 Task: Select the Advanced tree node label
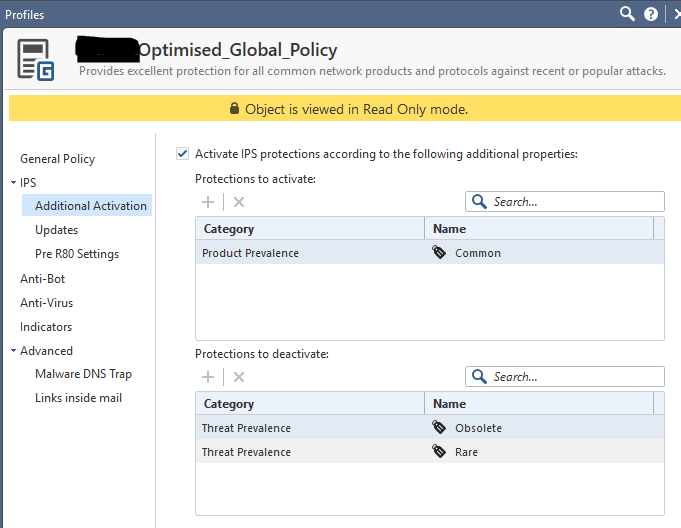[46, 350]
